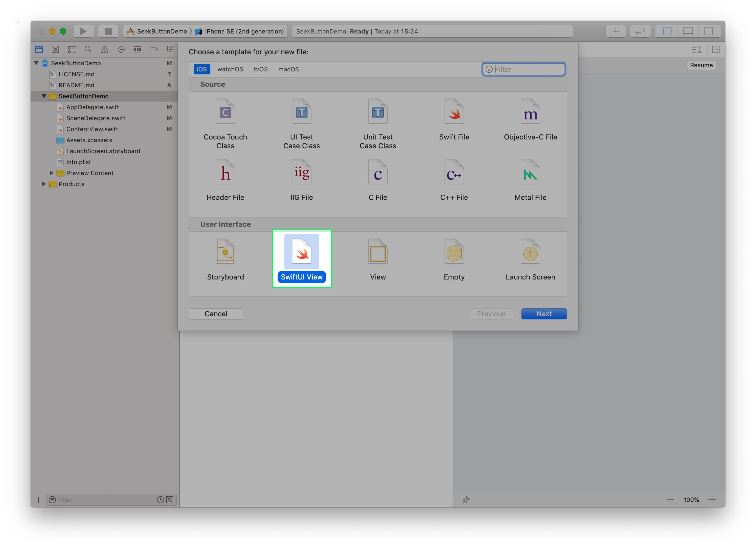The width and height of the screenshot is (756, 548).
Task: Expand the Preview Content folder
Action: click(51, 173)
